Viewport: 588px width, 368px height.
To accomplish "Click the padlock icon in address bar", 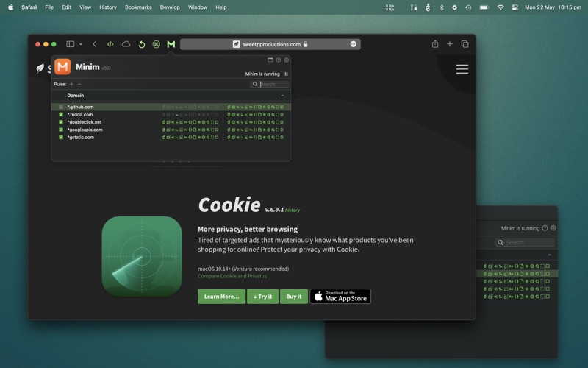I will tap(305, 44).
